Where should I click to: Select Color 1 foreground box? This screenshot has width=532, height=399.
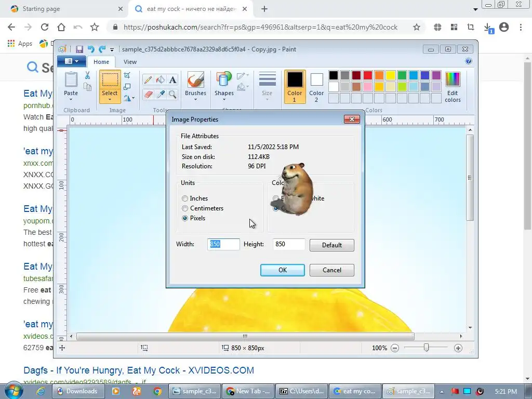(x=295, y=87)
